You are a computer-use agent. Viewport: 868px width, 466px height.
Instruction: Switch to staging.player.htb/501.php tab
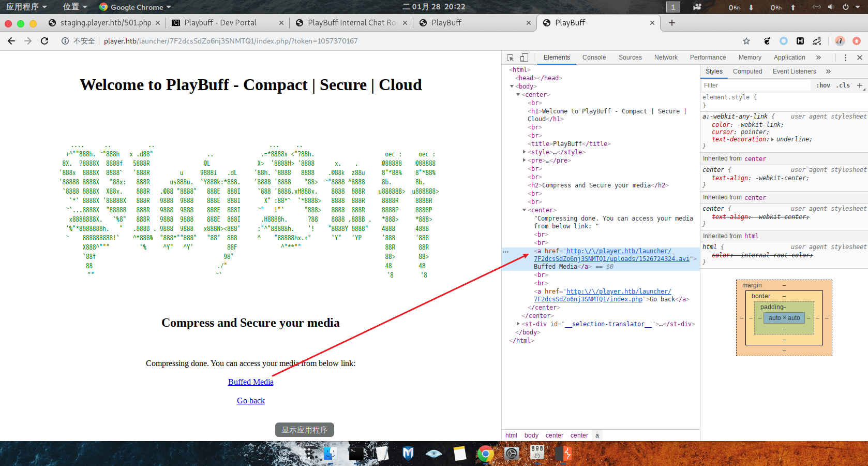point(106,23)
